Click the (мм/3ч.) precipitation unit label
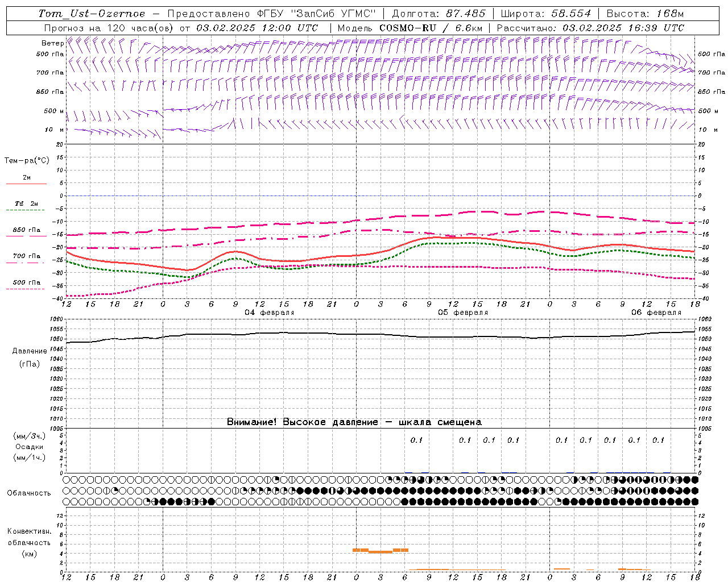728x582 pixels. point(29,436)
